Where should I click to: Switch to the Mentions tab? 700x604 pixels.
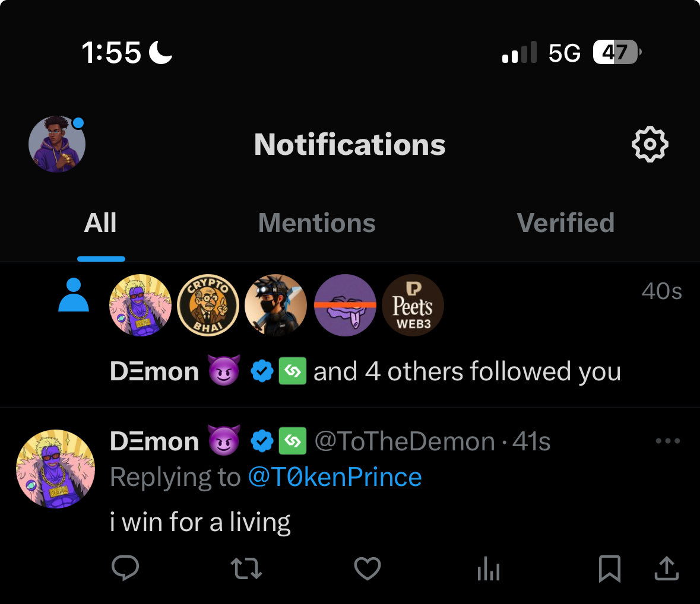(317, 223)
